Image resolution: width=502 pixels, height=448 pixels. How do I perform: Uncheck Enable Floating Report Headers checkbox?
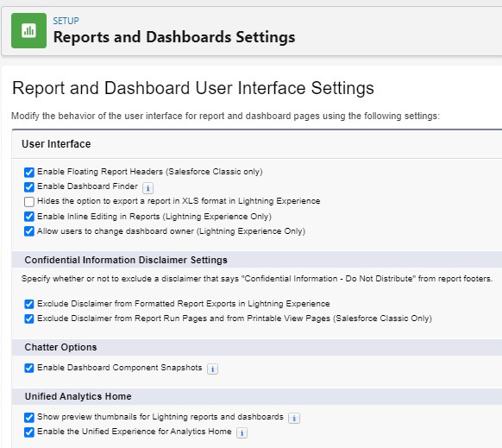click(x=29, y=172)
